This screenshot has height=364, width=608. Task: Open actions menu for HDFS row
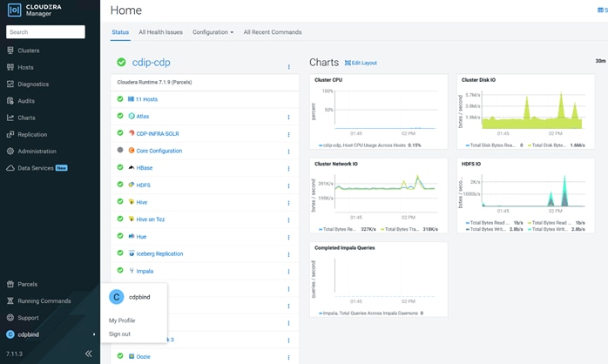(288, 186)
